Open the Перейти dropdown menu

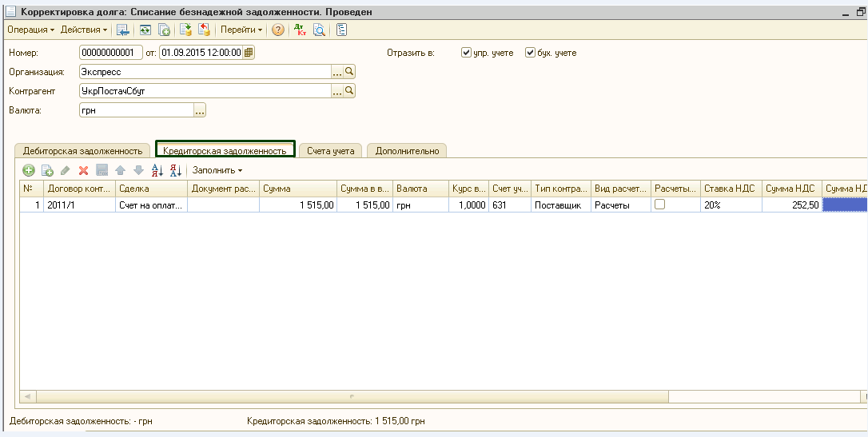[241, 30]
